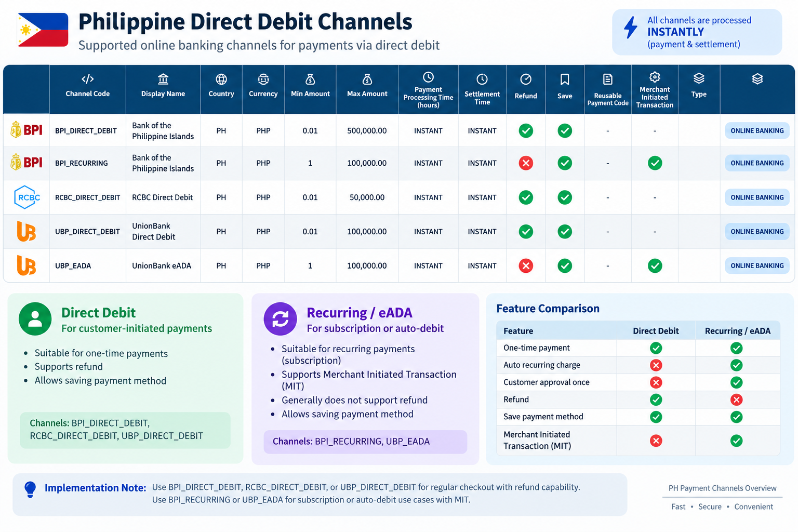This screenshot has height=532, width=798.
Task: Click the green person icon beside Direct Debit
Action: click(35, 319)
